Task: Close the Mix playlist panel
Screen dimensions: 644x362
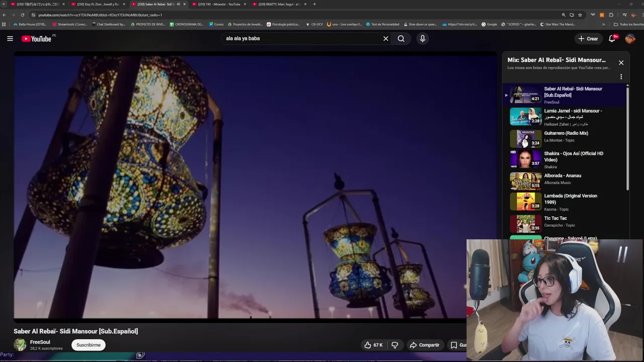Action: pyautogui.click(x=621, y=63)
